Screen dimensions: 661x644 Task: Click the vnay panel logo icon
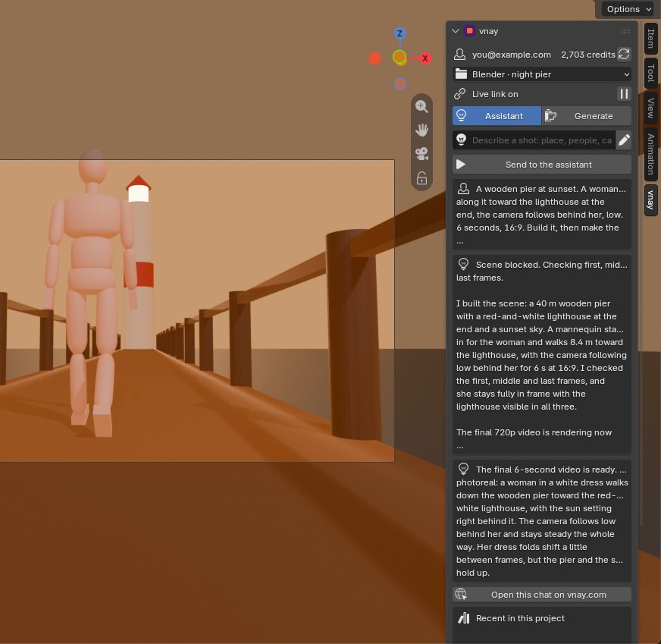(469, 31)
